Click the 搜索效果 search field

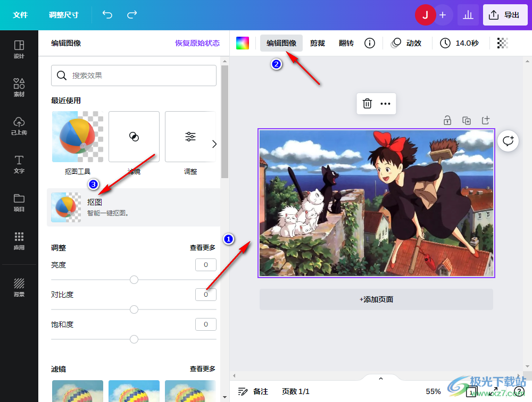(x=134, y=76)
